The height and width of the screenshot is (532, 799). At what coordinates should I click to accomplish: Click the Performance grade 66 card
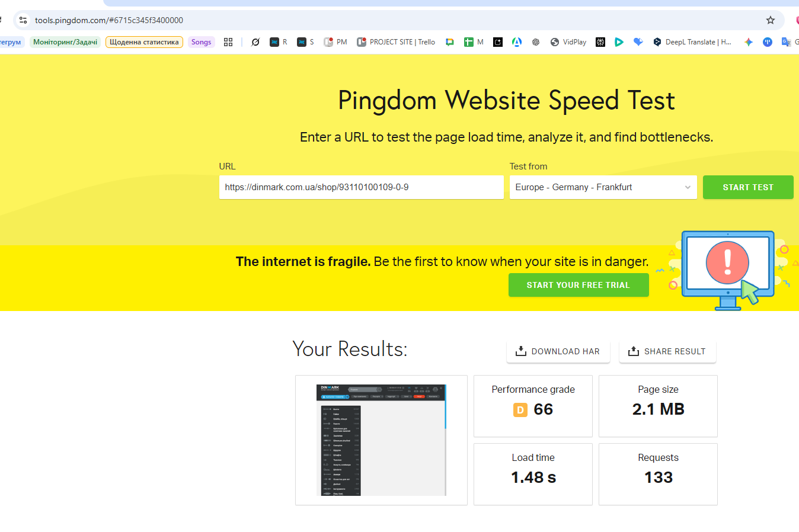click(x=533, y=406)
